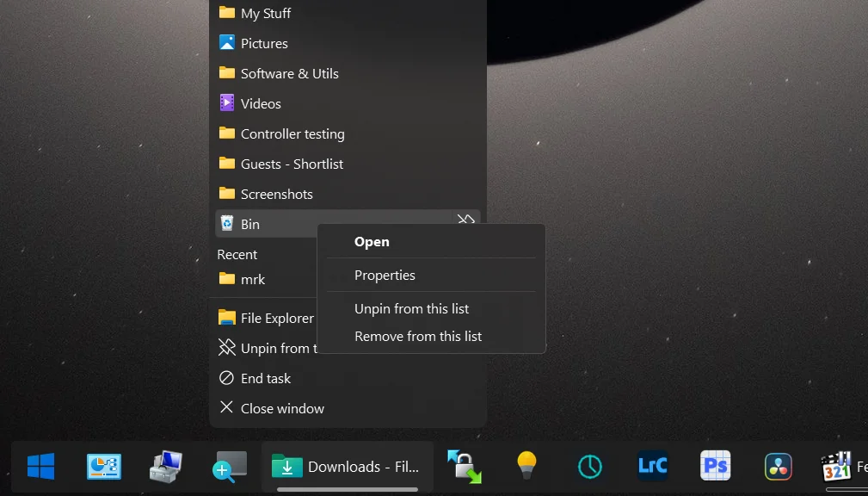Viewport: 868px width, 496px height.
Task: Open the Controller testing folder
Action: coord(348,133)
